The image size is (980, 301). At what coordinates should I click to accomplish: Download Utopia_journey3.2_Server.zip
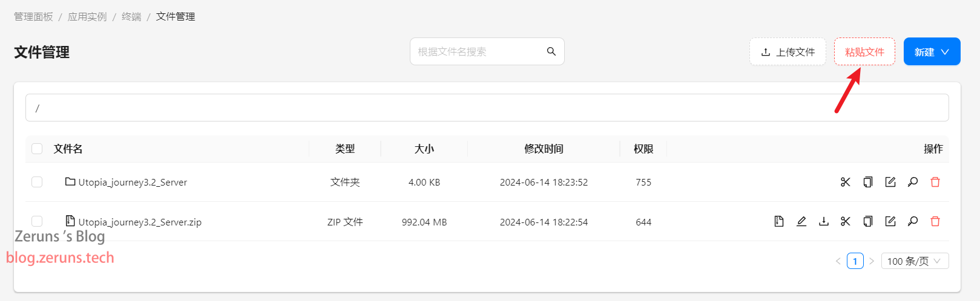coord(824,222)
